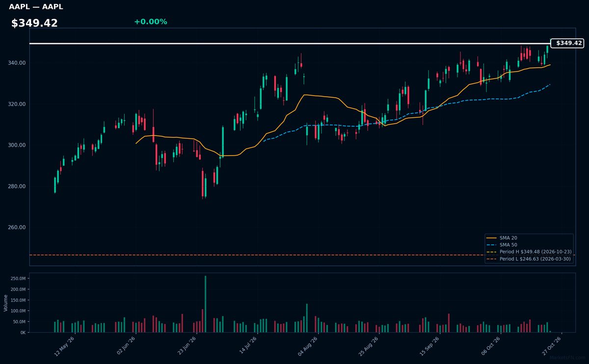Click the 100.0M volume axis label
Viewport: 589px width, 364px height.
point(18,311)
